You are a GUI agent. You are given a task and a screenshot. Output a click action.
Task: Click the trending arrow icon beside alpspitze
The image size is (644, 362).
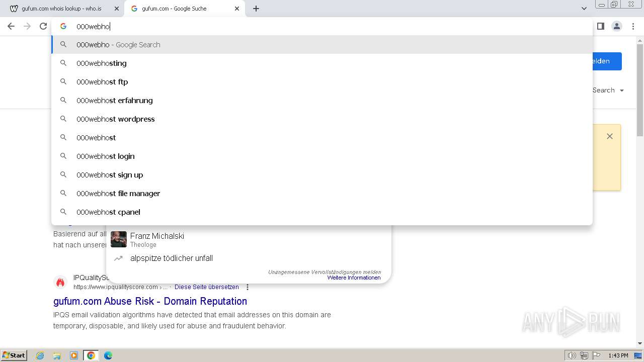118,258
